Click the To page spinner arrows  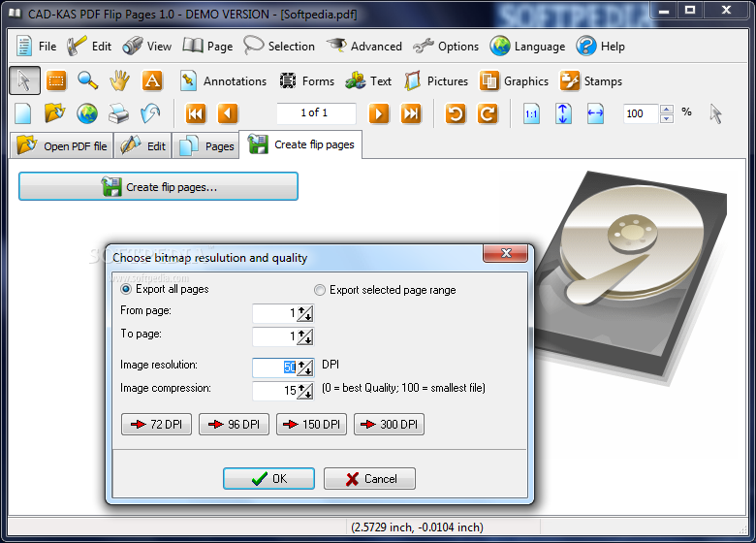pos(304,336)
